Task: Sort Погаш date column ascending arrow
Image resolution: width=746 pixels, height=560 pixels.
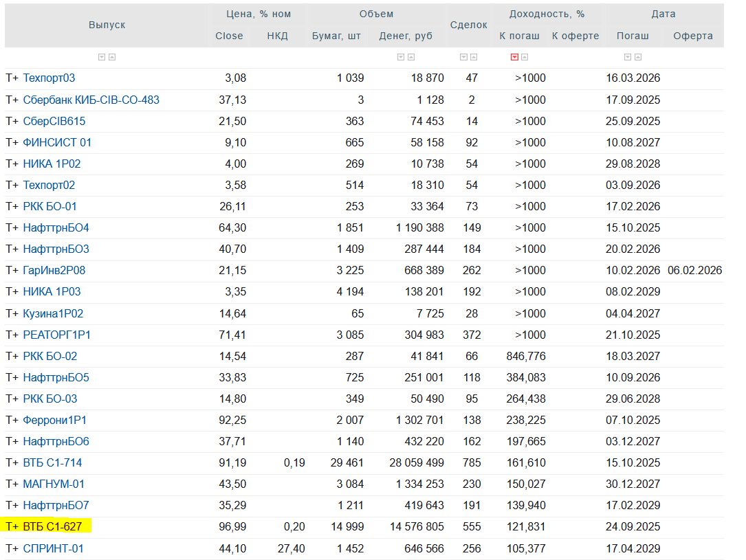Action: click(x=639, y=57)
